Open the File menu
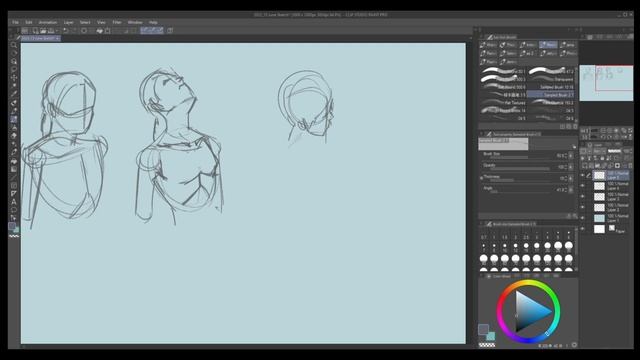The image size is (640, 360). pyautogui.click(x=15, y=22)
